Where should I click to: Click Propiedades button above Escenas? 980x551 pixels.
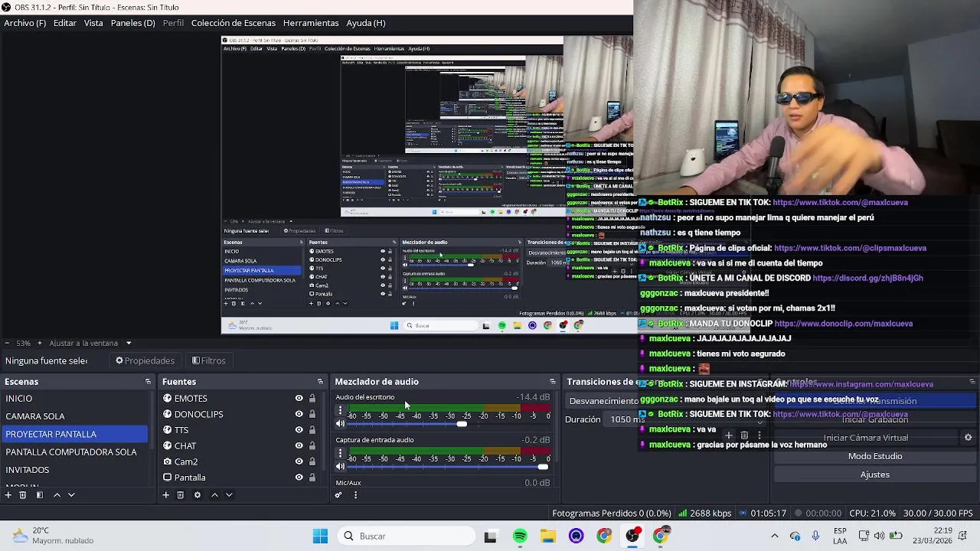point(145,360)
